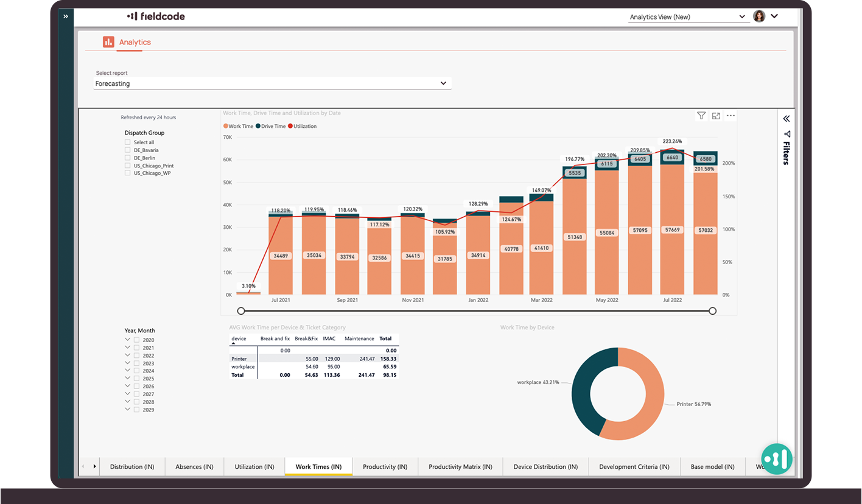Collapse the Filters pane with double-chevron

[787, 119]
